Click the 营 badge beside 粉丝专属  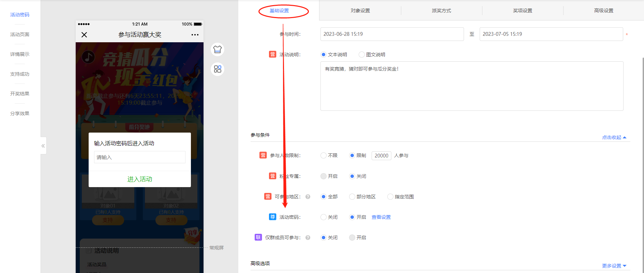coord(272,176)
